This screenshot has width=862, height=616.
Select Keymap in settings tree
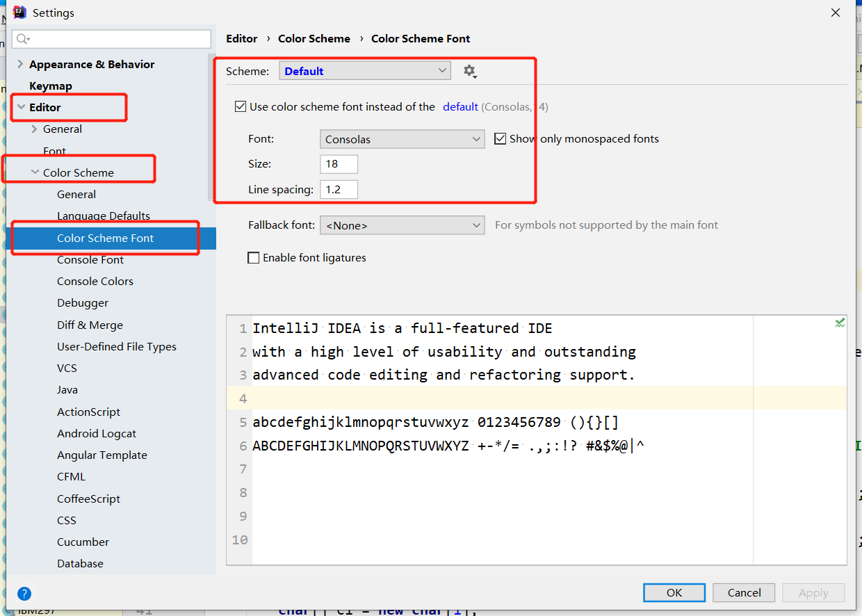51,86
